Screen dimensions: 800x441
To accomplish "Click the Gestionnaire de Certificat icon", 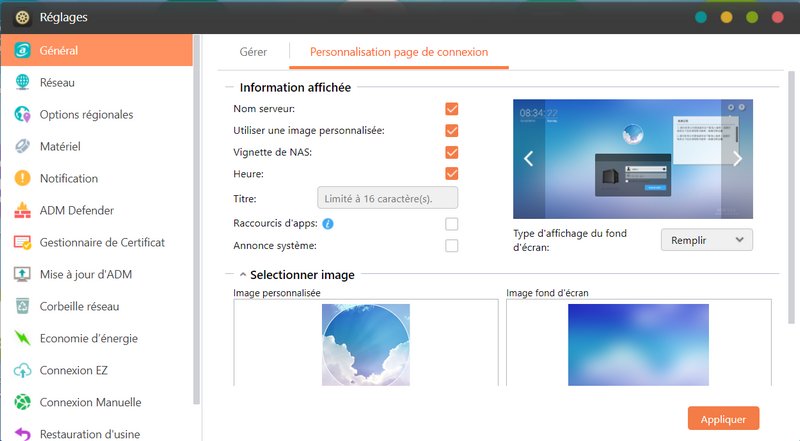I will (x=22, y=242).
